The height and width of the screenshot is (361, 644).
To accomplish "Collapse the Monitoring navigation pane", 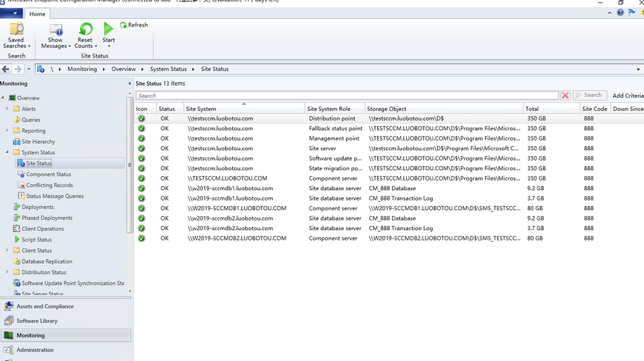I will coord(130,83).
